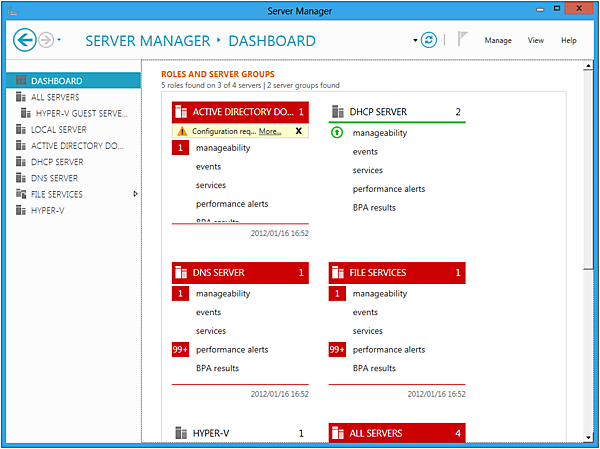Viewport: 600px width, 449px height.
Task: Click the refresh dashboard icon
Action: [x=430, y=40]
